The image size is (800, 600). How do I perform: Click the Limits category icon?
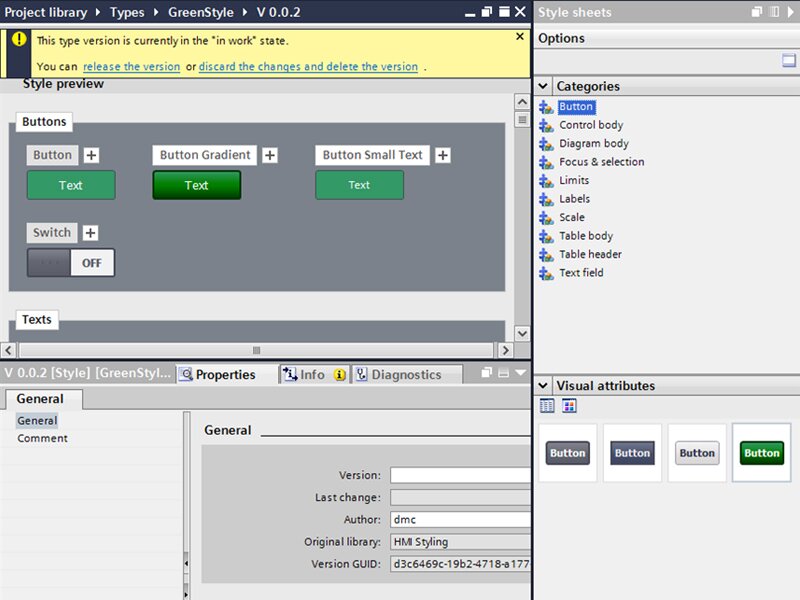[546, 181]
